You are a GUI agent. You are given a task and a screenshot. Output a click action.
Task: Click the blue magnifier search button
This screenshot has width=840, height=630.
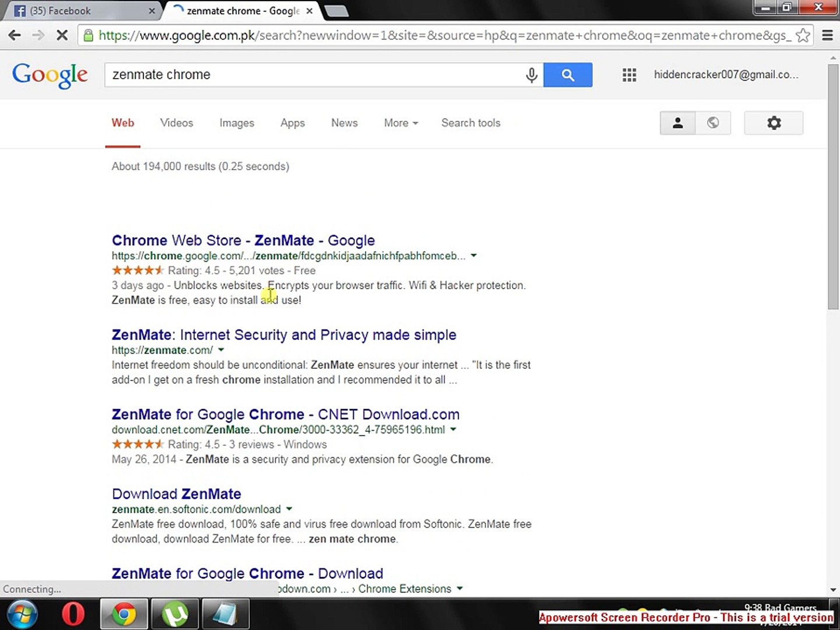568,75
